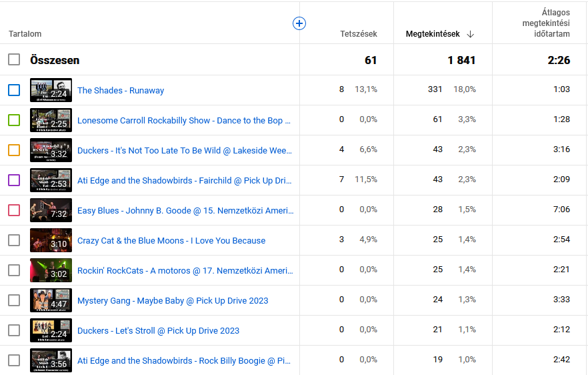588x375 pixels.
Task: Click the Tartalom column header
Action: tap(25, 34)
